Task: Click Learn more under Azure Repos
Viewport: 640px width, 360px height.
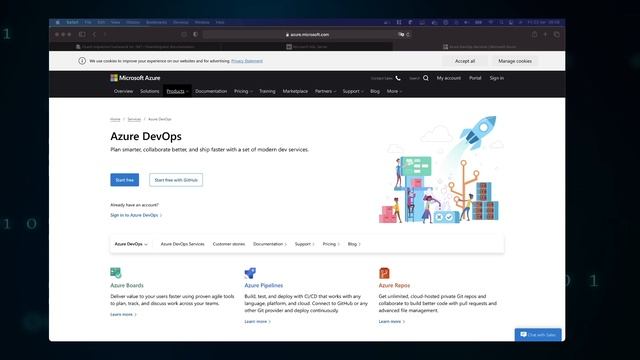Action: coord(392,322)
